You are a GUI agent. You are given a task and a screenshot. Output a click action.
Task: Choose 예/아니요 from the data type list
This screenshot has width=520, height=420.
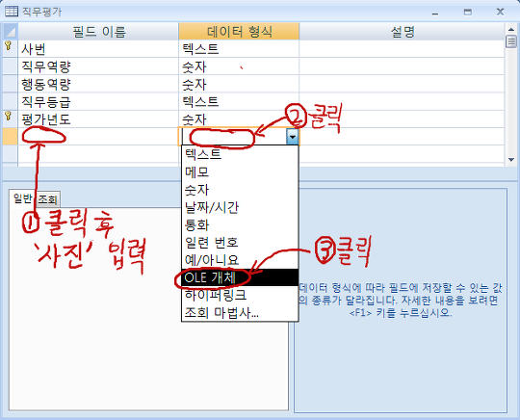point(240,260)
